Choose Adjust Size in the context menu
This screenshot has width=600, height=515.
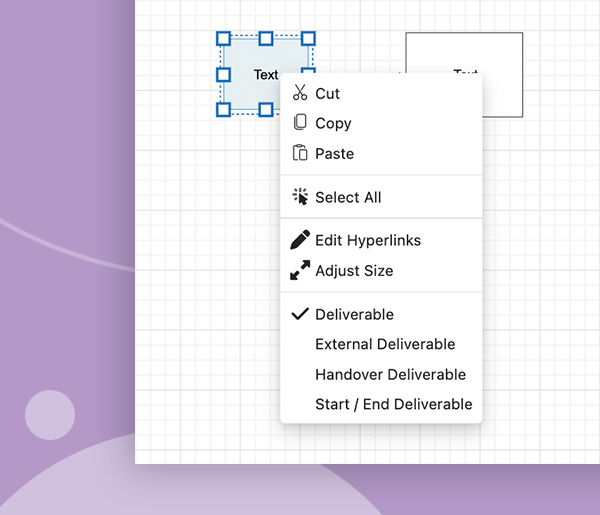[381, 271]
